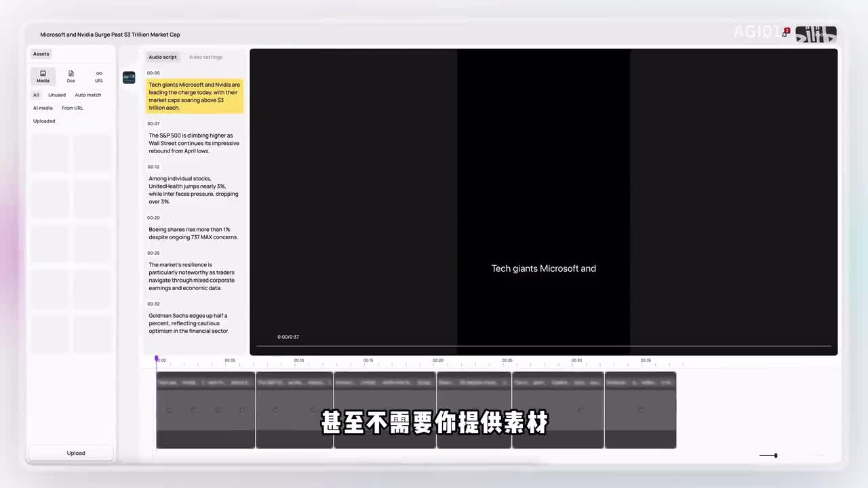
Task: Select the Boeing shares script paragraph
Action: (x=193, y=233)
